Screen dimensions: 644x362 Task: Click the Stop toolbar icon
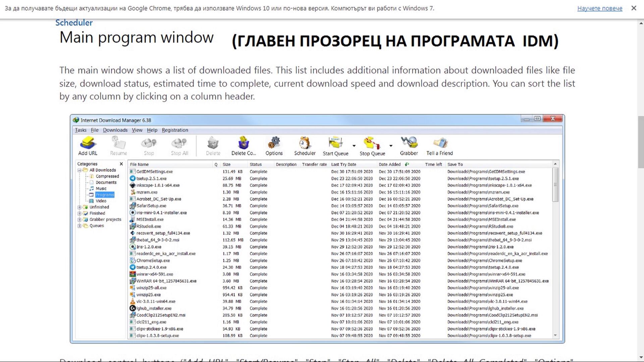pyautogui.click(x=149, y=143)
